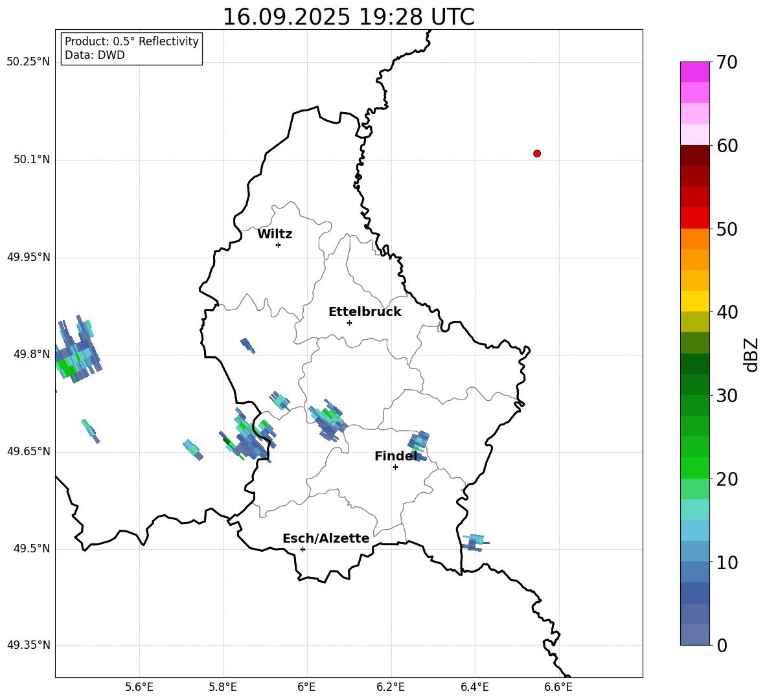Click the longitude label 6°E

click(306, 687)
